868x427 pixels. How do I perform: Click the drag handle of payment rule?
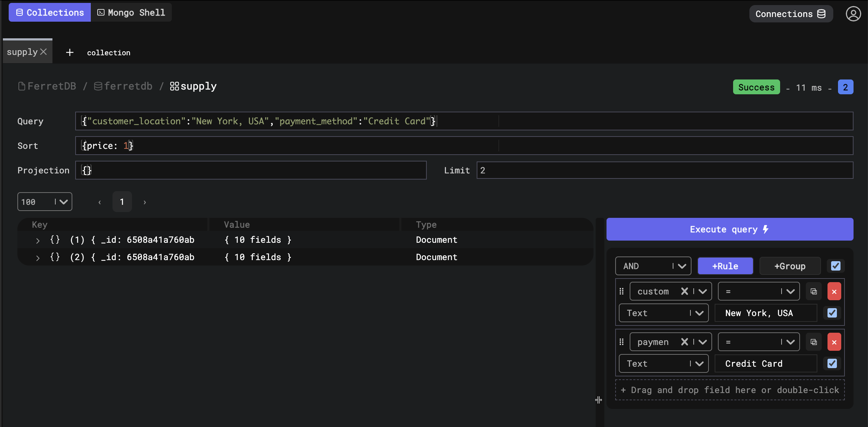(x=622, y=342)
